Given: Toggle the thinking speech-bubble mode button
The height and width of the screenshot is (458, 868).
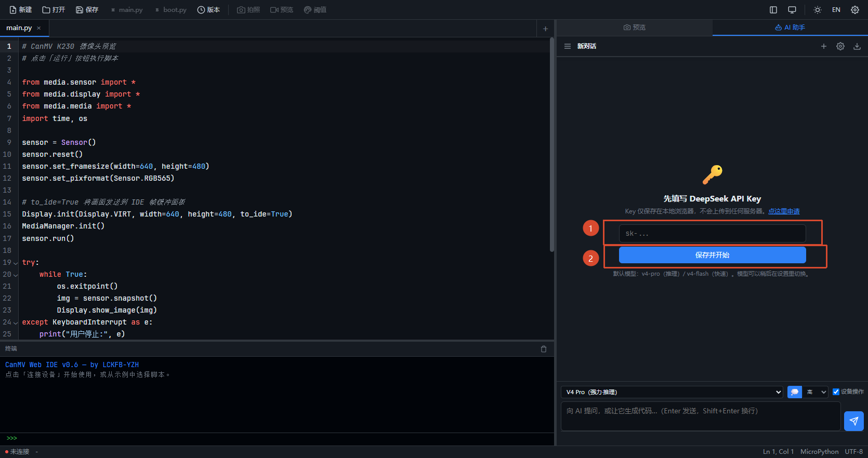Looking at the screenshot, I should coord(795,392).
